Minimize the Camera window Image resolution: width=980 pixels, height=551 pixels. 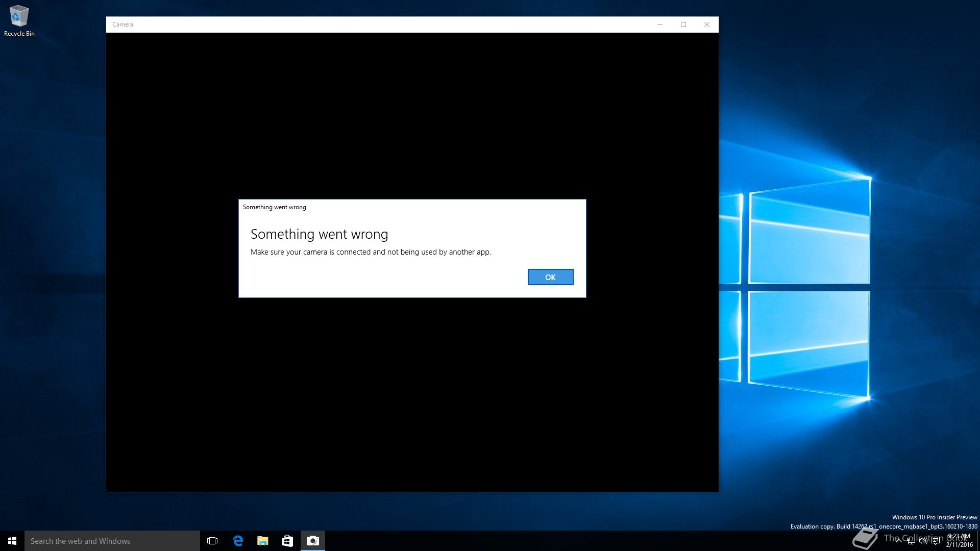click(660, 24)
